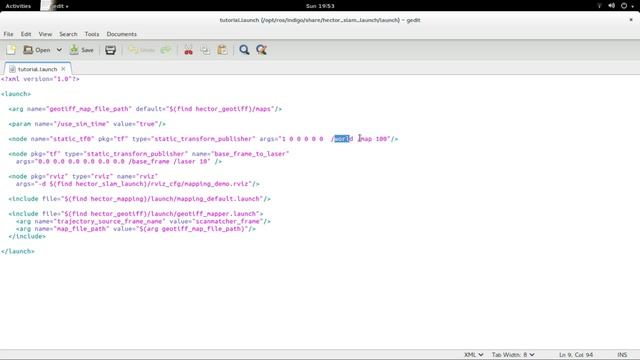Click the scanmatcher_frame value text
Screen dimensions: 640x360
pyautogui.click(x=228, y=221)
